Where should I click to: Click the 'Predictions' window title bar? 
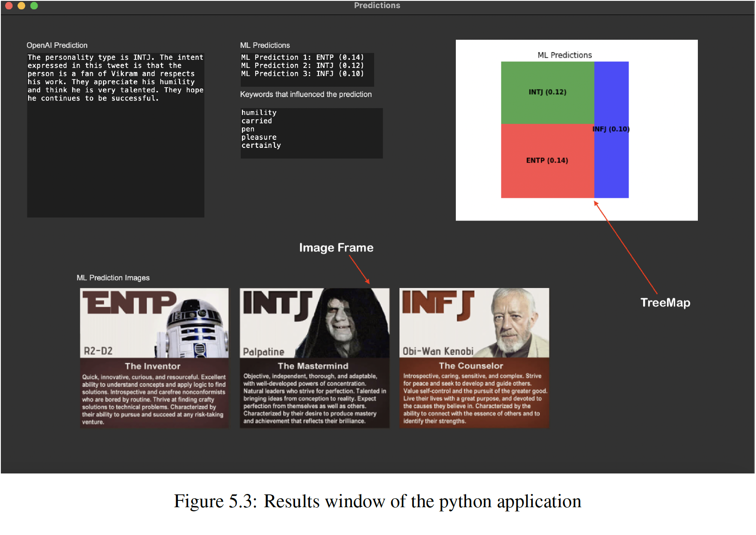[x=377, y=5]
